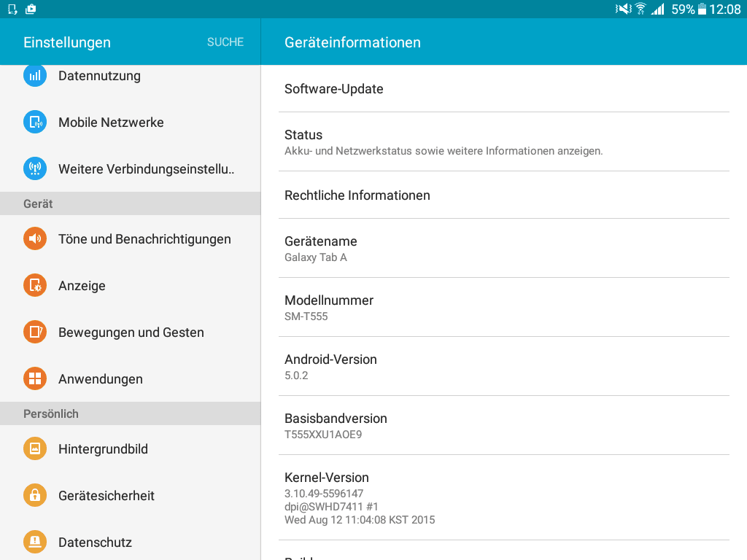The height and width of the screenshot is (560, 747).
Task: Tap the Datenschutz icon
Action: 35,542
